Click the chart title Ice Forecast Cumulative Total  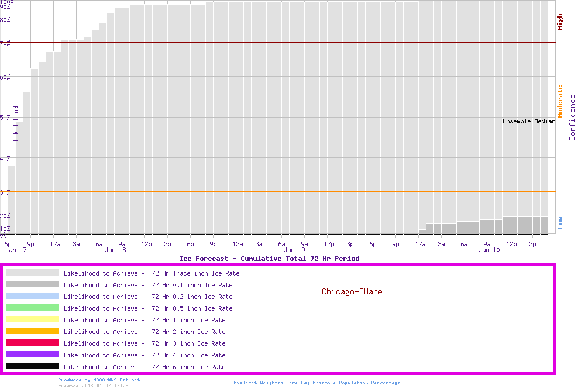click(269, 258)
